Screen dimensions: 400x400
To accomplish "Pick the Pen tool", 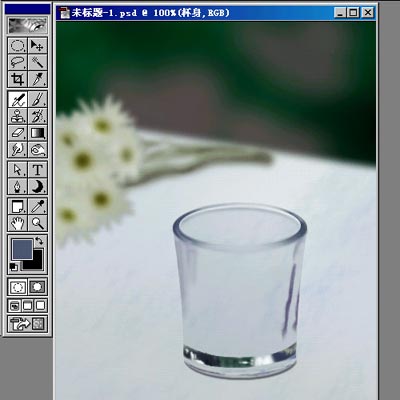I will (17, 186).
